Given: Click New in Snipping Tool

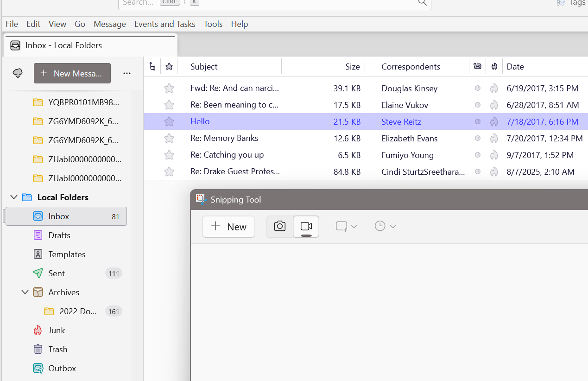Looking at the screenshot, I should click(229, 227).
